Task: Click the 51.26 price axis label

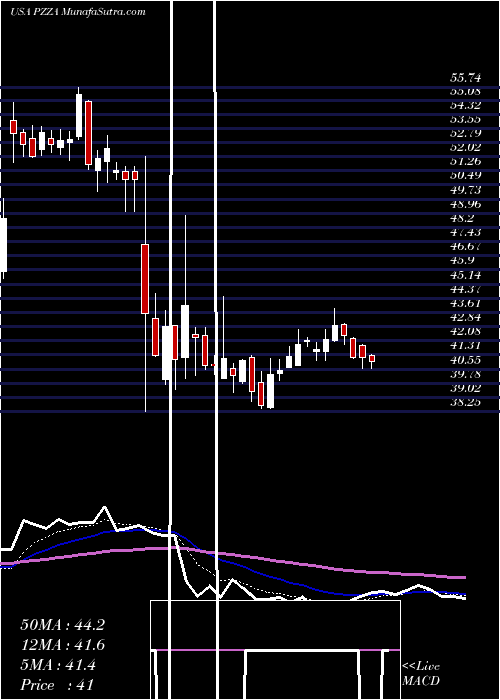Action: (x=466, y=162)
